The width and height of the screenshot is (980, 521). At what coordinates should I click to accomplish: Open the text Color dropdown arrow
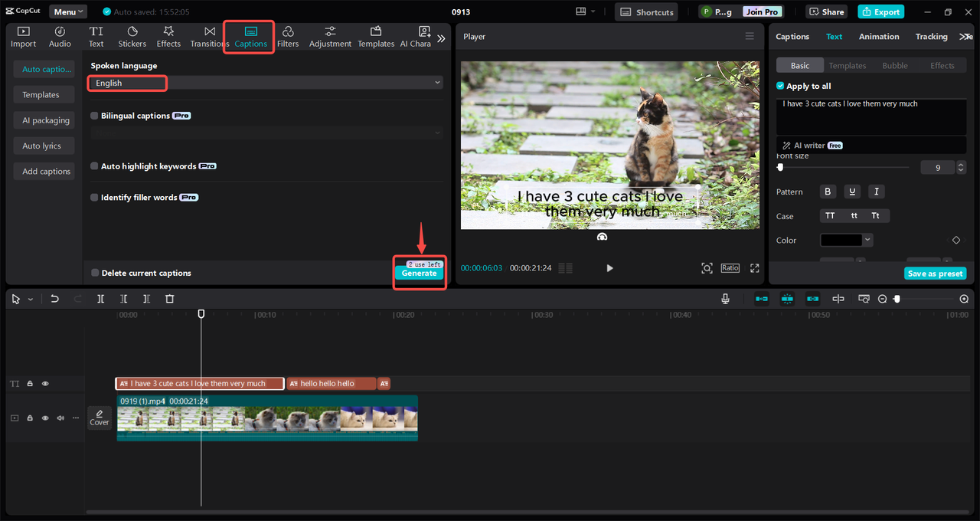click(867, 241)
